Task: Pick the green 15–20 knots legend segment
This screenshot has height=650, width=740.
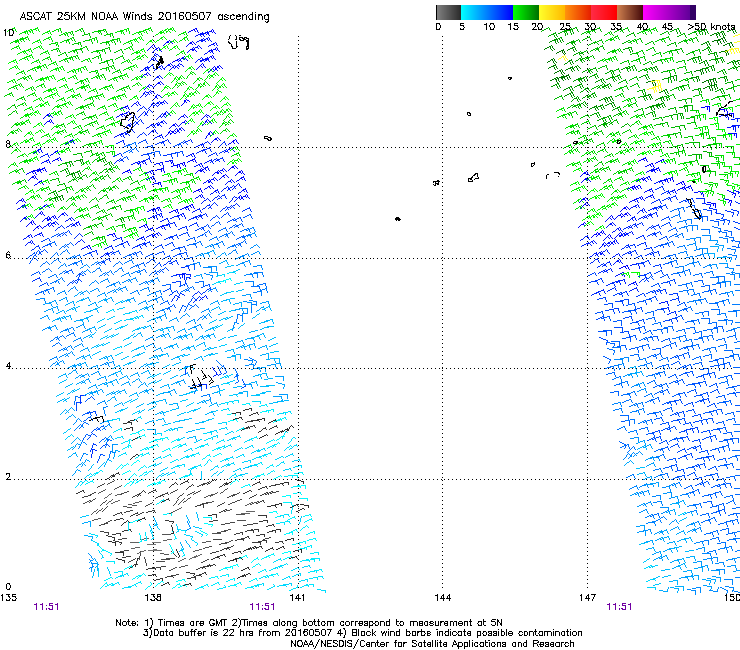Action: [526, 12]
